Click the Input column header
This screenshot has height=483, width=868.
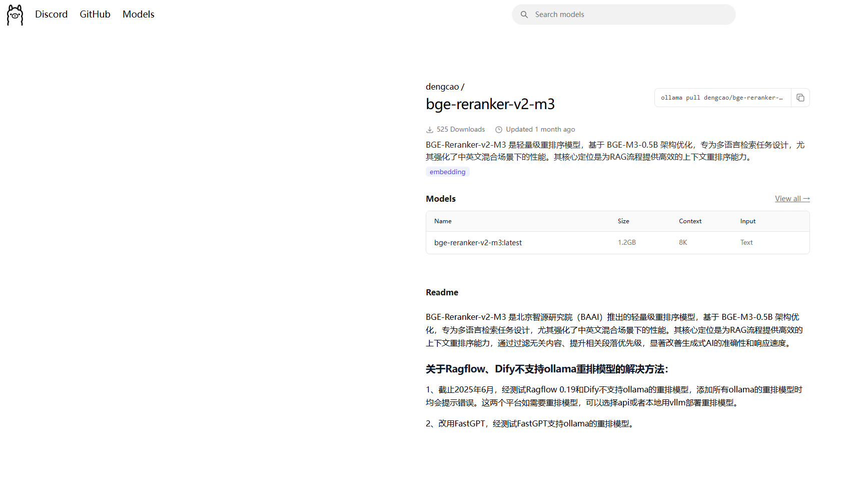pyautogui.click(x=748, y=221)
